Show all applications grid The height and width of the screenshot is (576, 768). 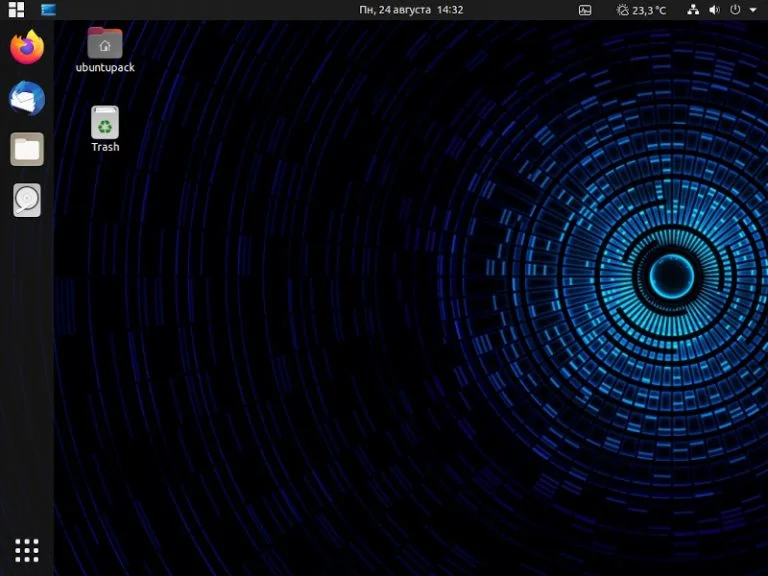pyautogui.click(x=27, y=551)
